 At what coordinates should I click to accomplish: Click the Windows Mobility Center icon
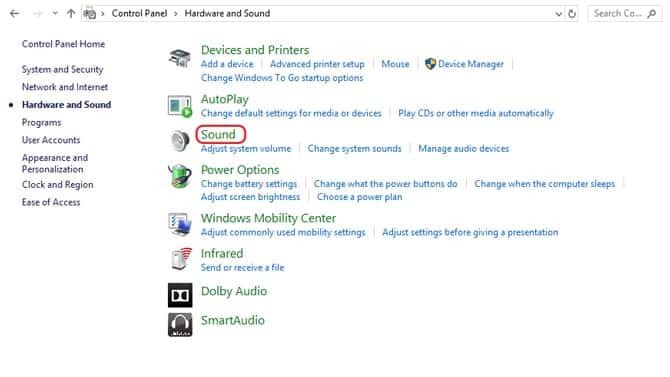tap(179, 224)
